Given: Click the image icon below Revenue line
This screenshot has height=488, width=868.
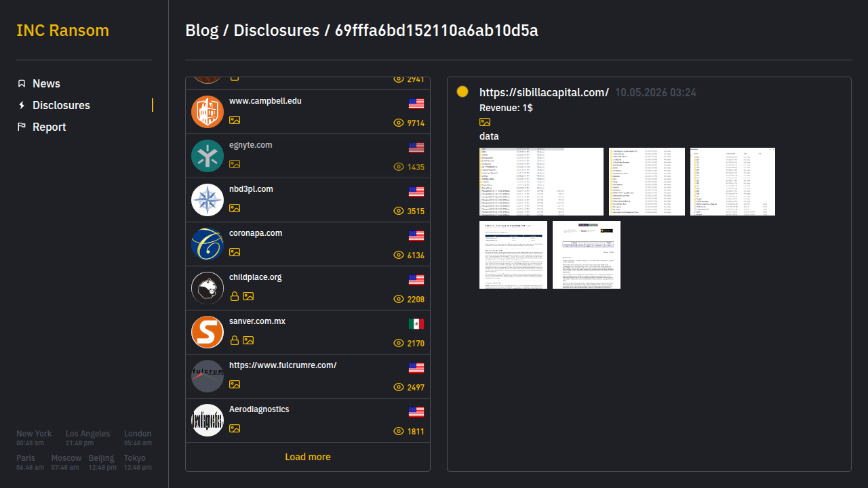Looking at the screenshot, I should tap(485, 122).
